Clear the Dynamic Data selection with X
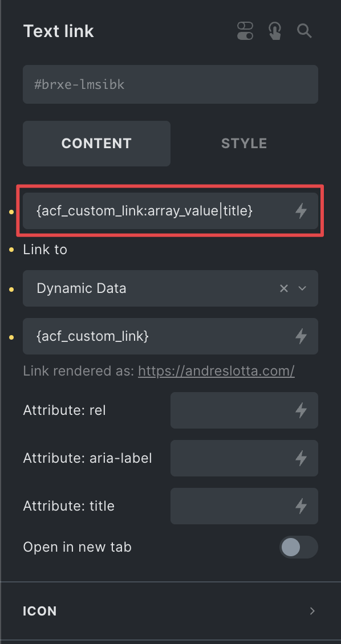The image size is (341, 644). pos(284,288)
